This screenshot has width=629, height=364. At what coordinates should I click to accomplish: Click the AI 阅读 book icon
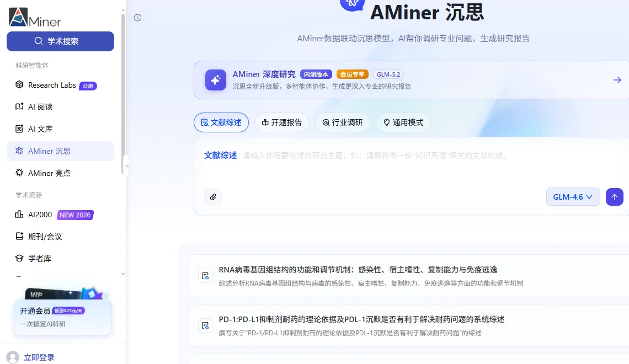tap(19, 106)
